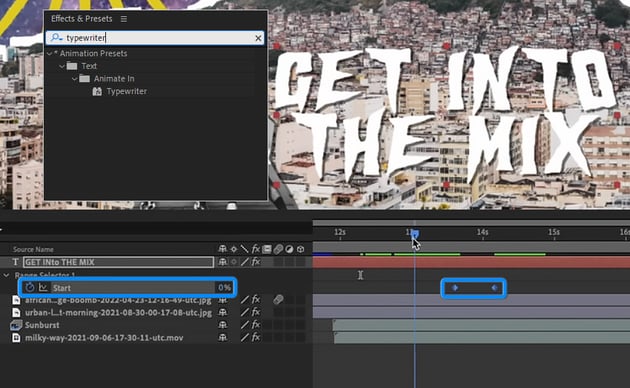
Task: Click the Quality column header icon
Action: 244,249
